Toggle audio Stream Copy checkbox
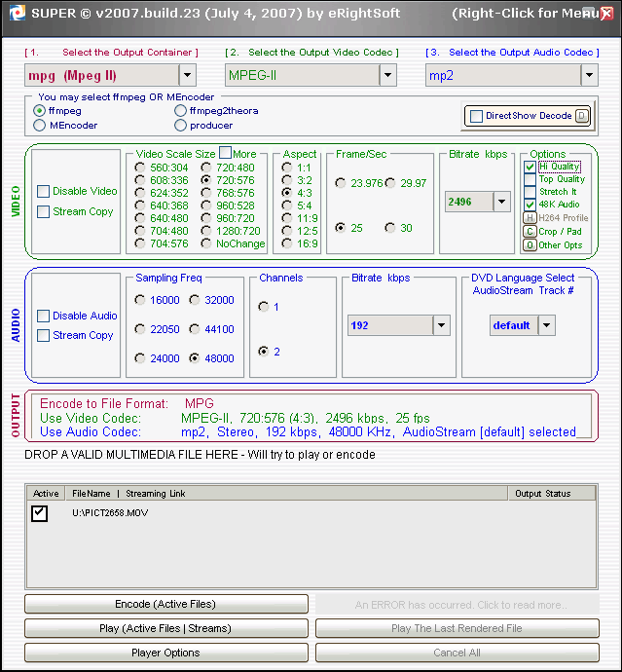The height and width of the screenshot is (672, 622). 44,336
